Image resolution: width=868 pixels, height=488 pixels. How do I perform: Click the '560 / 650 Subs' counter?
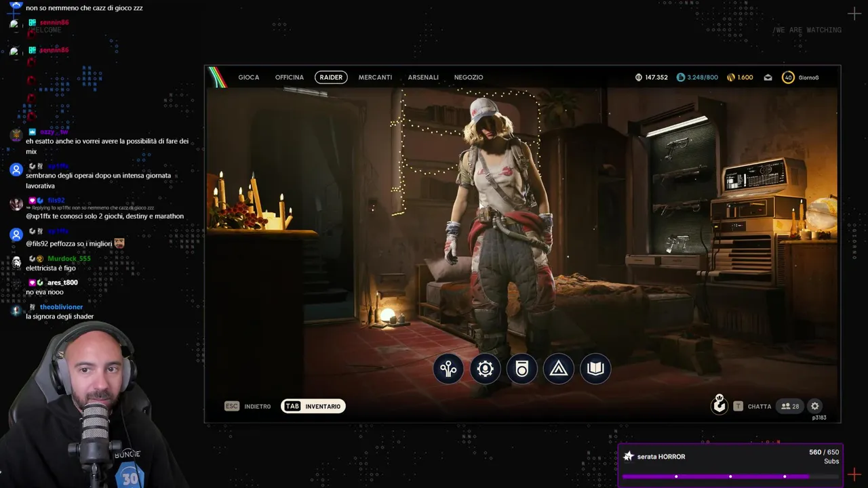[x=824, y=456]
